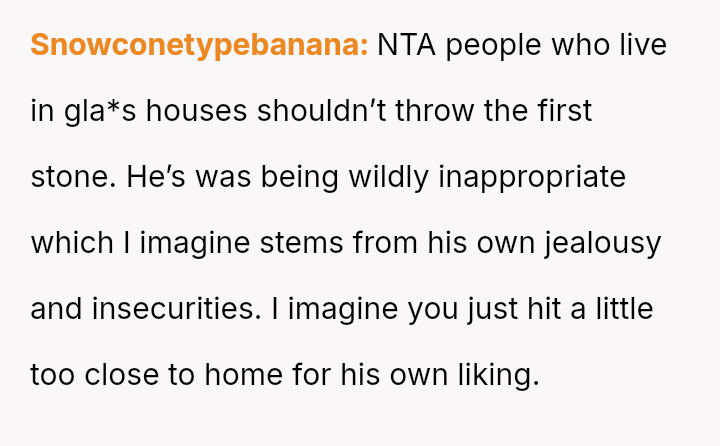The image size is (720, 446).
Task: Click the word "stems" in the comment
Action: (319, 243)
